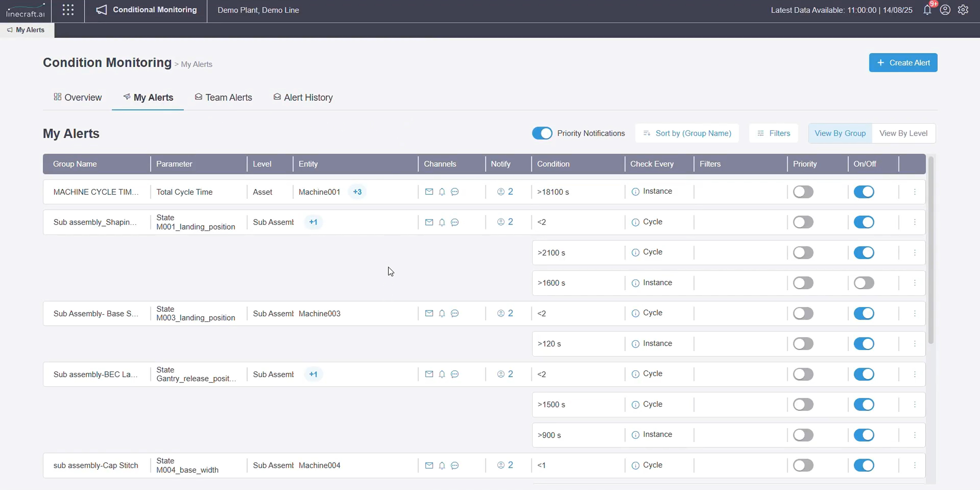
Task: Click chat channel icon in sub assembly-Cap Stitch row
Action: point(455,465)
